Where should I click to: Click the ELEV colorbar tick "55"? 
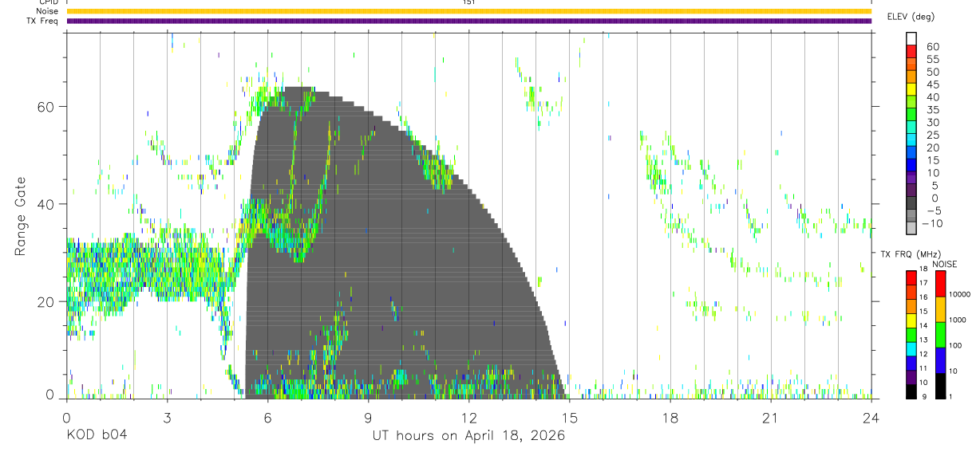[933, 59]
